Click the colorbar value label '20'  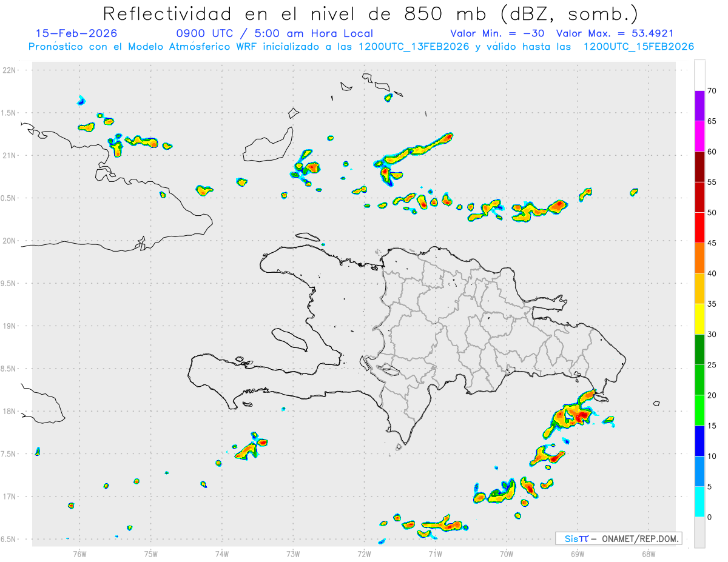pyautogui.click(x=712, y=395)
